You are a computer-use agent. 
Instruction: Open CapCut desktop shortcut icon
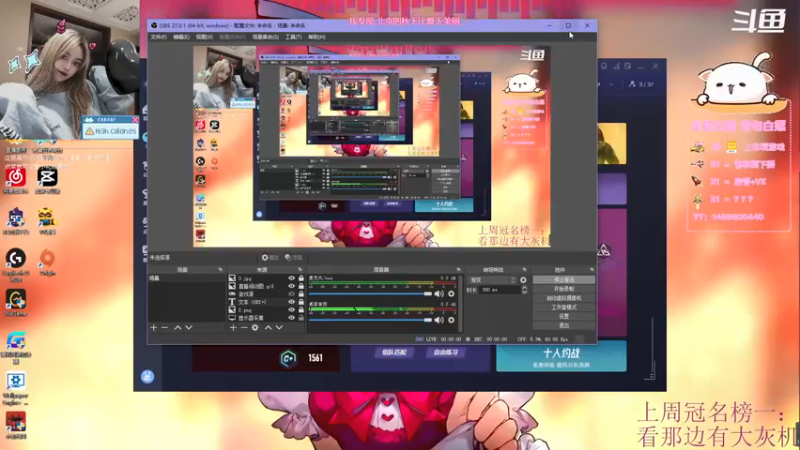(47, 178)
